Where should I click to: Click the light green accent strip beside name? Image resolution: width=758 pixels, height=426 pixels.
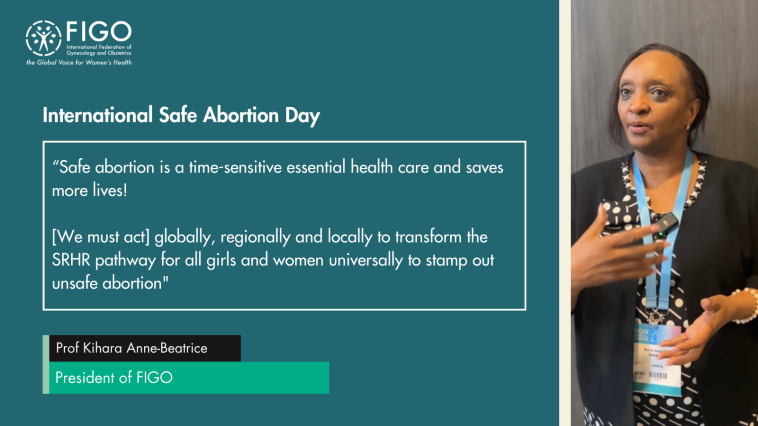click(x=45, y=364)
